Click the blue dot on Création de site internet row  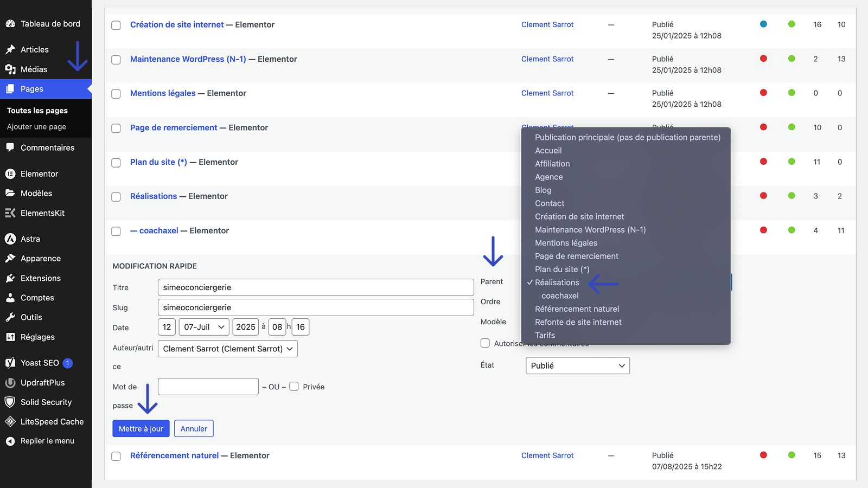[x=763, y=24]
